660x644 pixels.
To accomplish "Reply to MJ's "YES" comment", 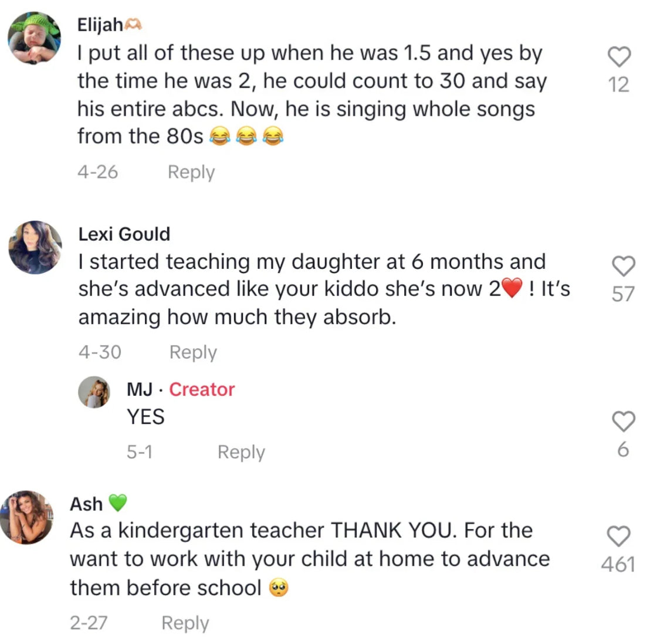I will 241,452.
